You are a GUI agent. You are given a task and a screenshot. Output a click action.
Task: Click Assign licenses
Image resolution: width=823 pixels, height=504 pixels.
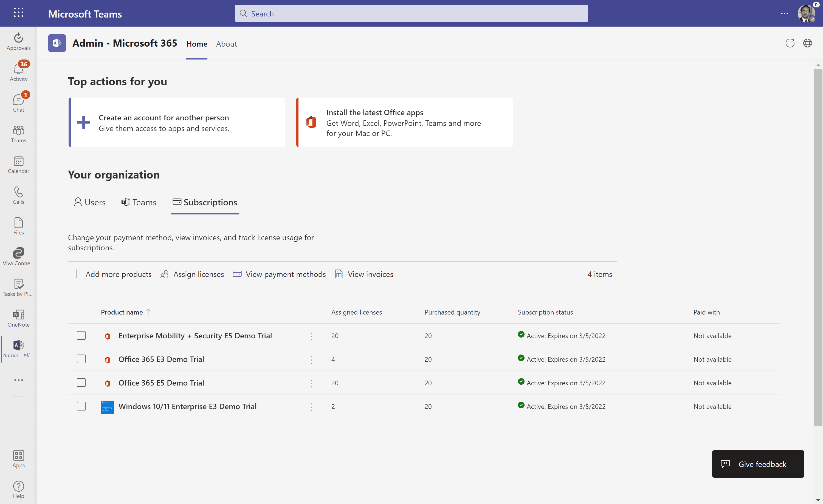(192, 274)
